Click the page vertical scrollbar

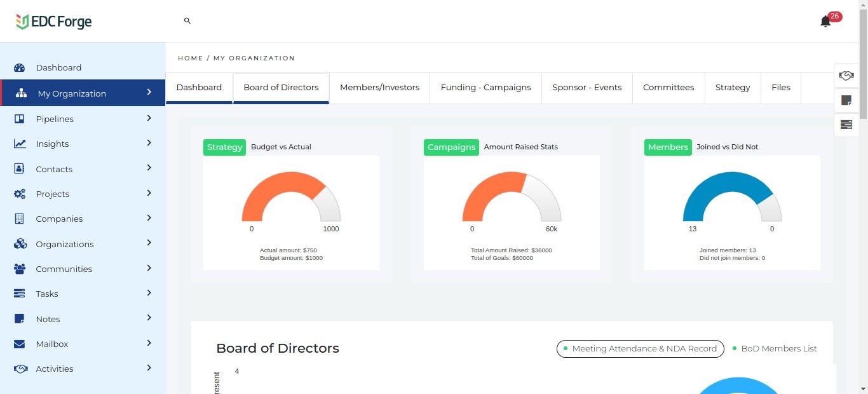click(x=863, y=191)
